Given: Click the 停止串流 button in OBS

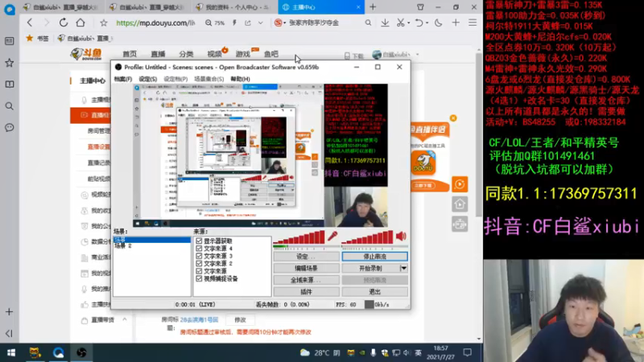Looking at the screenshot, I should tap(374, 256).
